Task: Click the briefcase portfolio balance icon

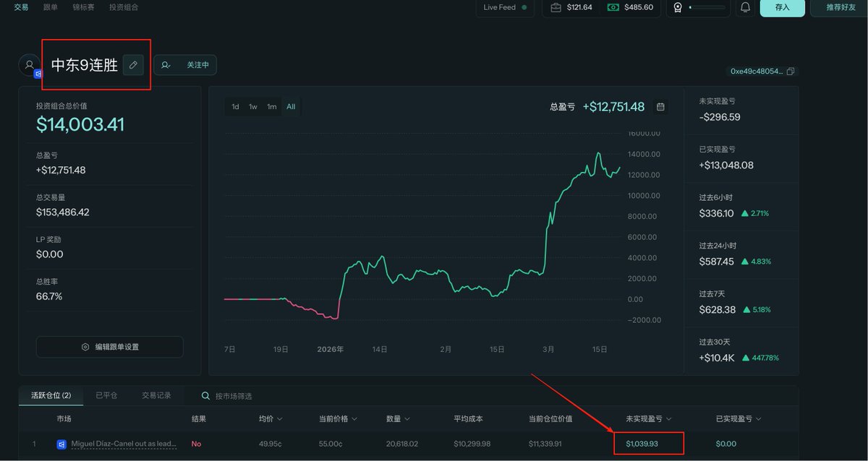Action: (556, 7)
